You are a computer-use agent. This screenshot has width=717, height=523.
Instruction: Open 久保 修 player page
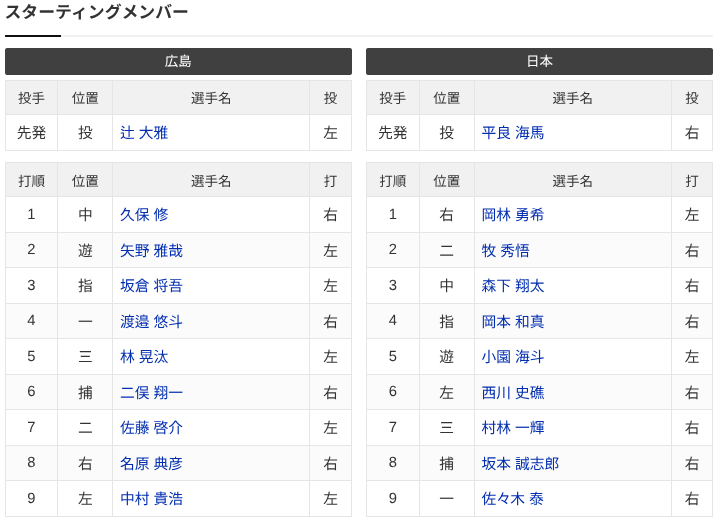(x=144, y=215)
